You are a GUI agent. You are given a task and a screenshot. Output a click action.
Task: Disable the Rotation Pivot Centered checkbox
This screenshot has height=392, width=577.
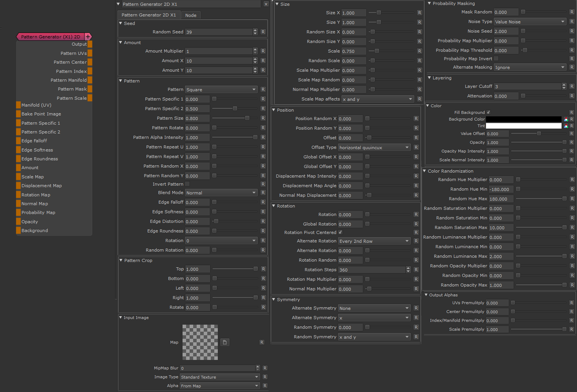tap(340, 232)
